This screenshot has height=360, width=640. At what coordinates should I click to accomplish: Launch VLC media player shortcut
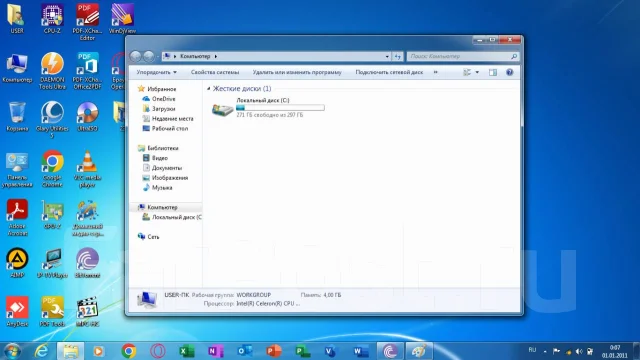(87, 169)
